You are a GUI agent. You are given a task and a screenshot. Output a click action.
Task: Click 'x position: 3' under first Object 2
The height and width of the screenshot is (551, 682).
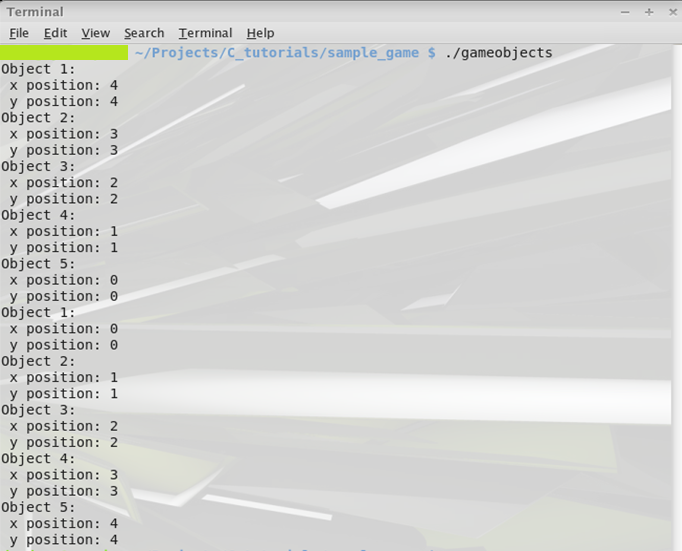click(x=64, y=134)
